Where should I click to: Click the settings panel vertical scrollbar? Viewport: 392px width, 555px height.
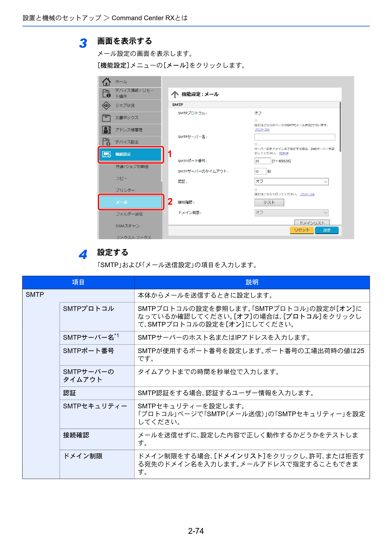340,127
